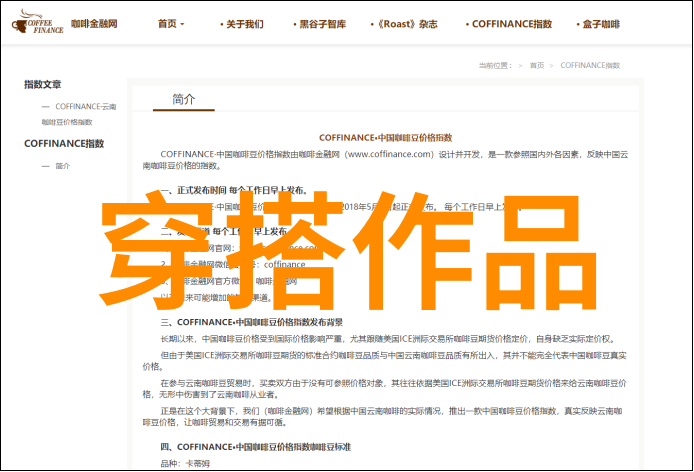Click heading 一、正式发布时间 每个工作日早上发布
Screen dimensions: 694x472
tap(234, 190)
